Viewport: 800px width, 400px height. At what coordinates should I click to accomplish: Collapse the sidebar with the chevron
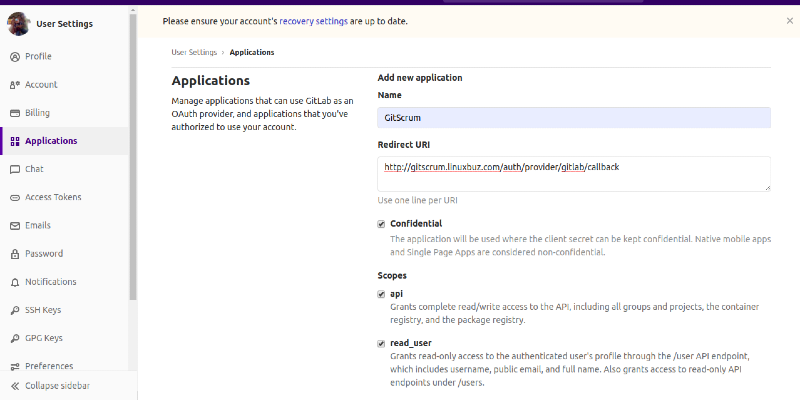click(15, 386)
